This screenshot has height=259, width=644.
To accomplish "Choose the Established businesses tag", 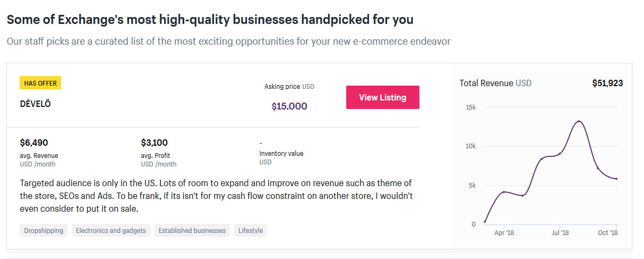I will click(192, 230).
